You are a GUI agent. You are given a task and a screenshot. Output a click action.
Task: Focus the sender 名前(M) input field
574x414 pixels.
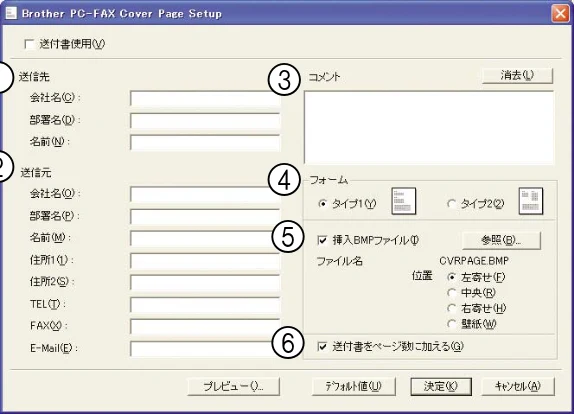(x=205, y=239)
